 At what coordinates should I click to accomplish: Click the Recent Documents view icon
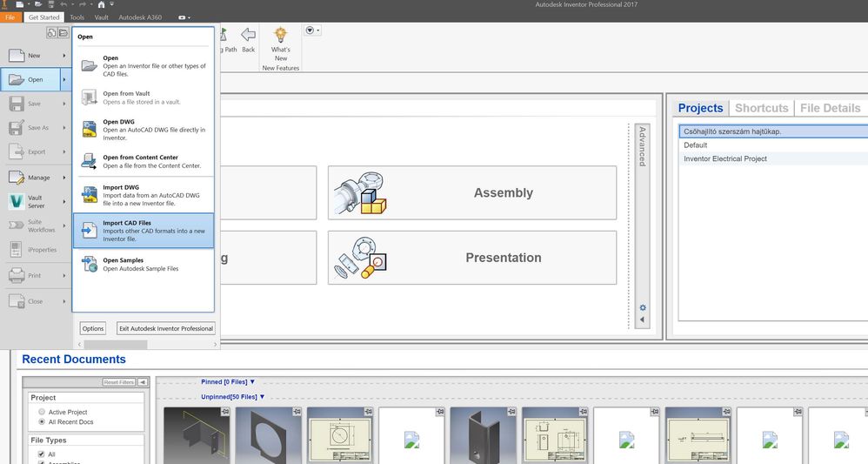pos(51,33)
